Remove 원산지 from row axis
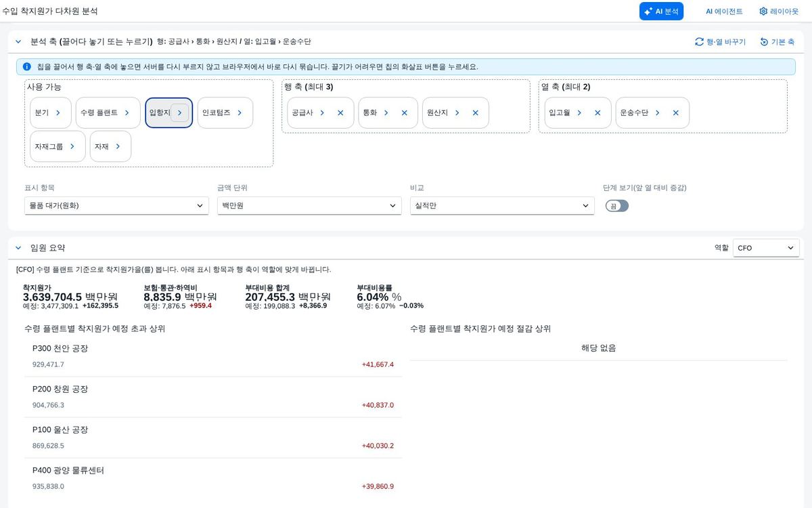The width and height of the screenshot is (812, 508). click(x=476, y=113)
